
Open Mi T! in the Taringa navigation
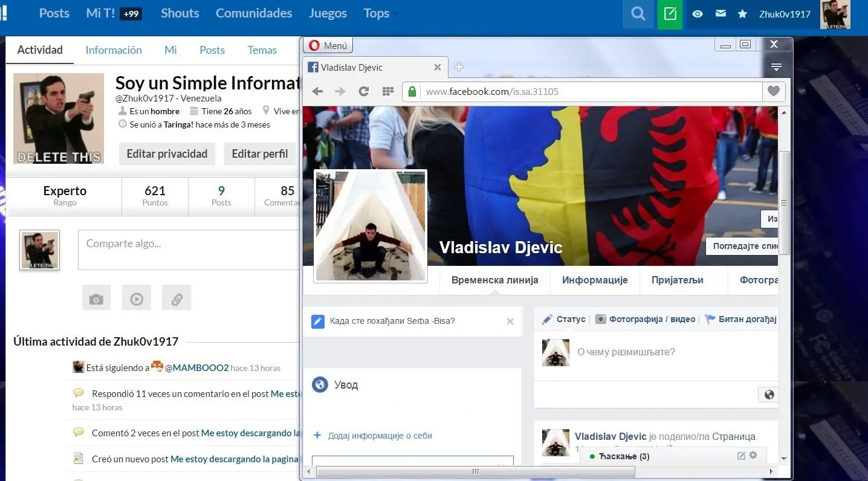(100, 13)
